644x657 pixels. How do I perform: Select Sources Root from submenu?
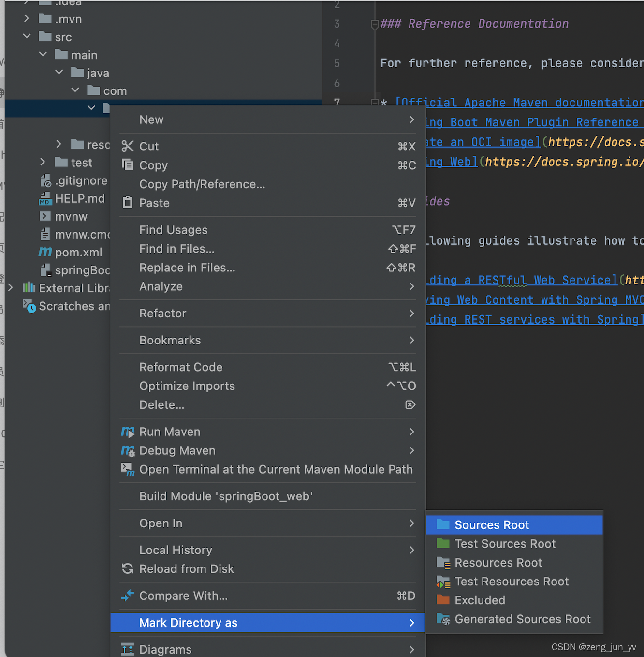pyautogui.click(x=492, y=525)
